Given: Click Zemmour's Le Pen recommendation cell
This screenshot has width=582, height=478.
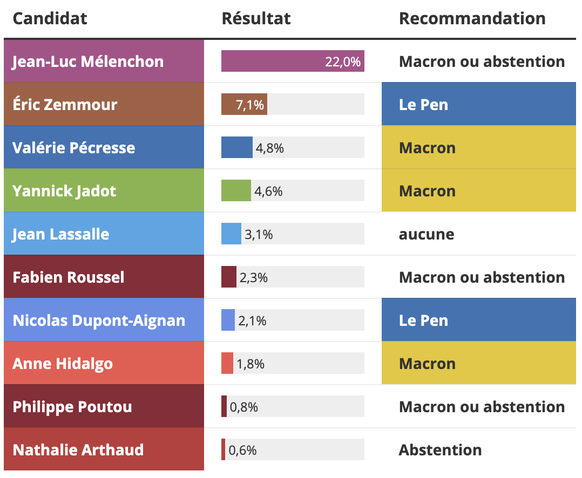Looking at the screenshot, I should click(x=479, y=104).
